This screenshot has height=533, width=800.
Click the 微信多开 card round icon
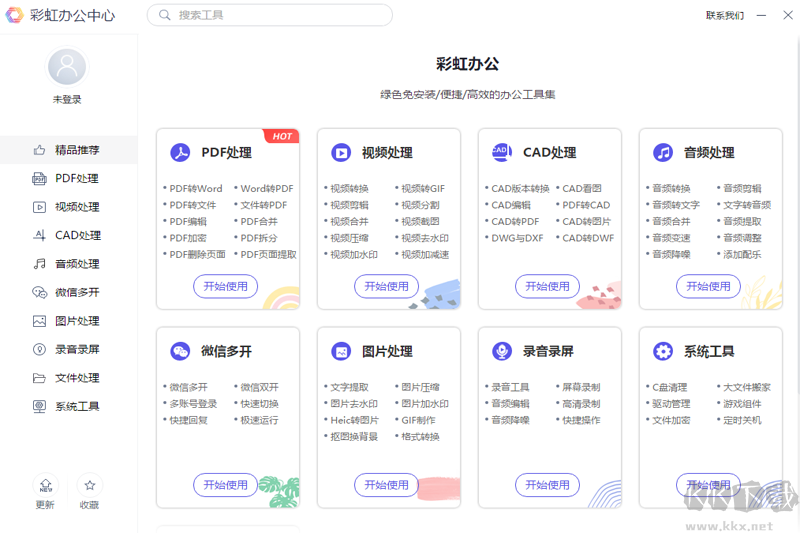tap(180, 351)
